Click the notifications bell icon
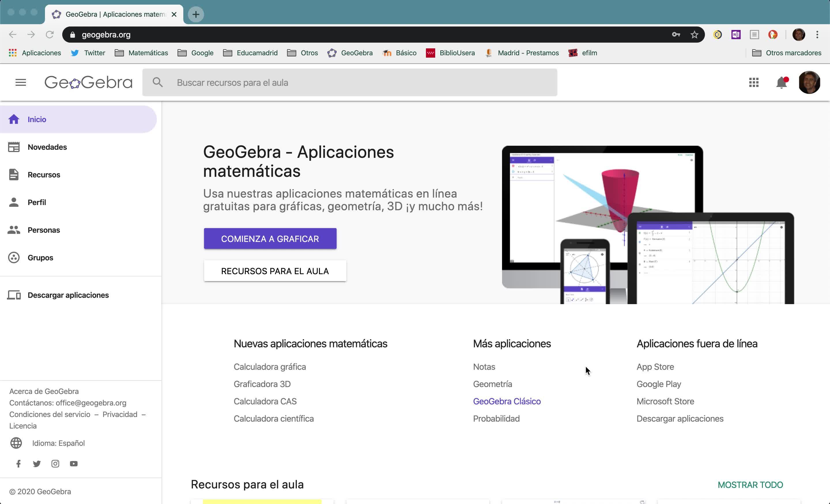 781,82
